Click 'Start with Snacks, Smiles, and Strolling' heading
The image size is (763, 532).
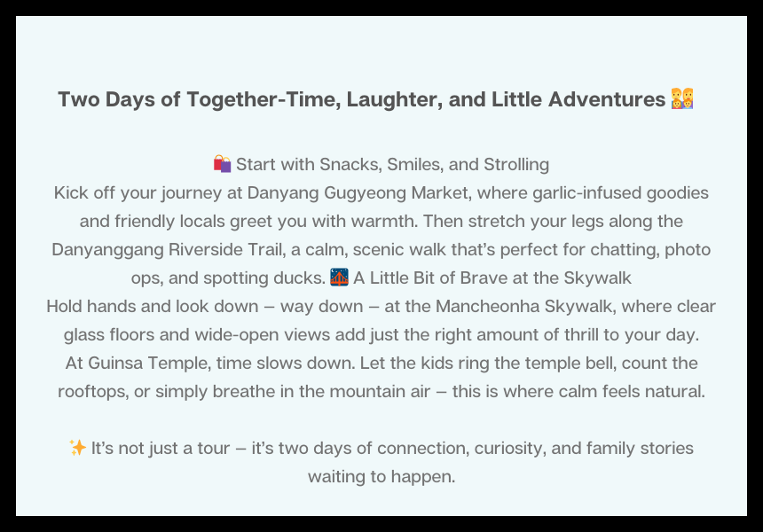click(392, 164)
